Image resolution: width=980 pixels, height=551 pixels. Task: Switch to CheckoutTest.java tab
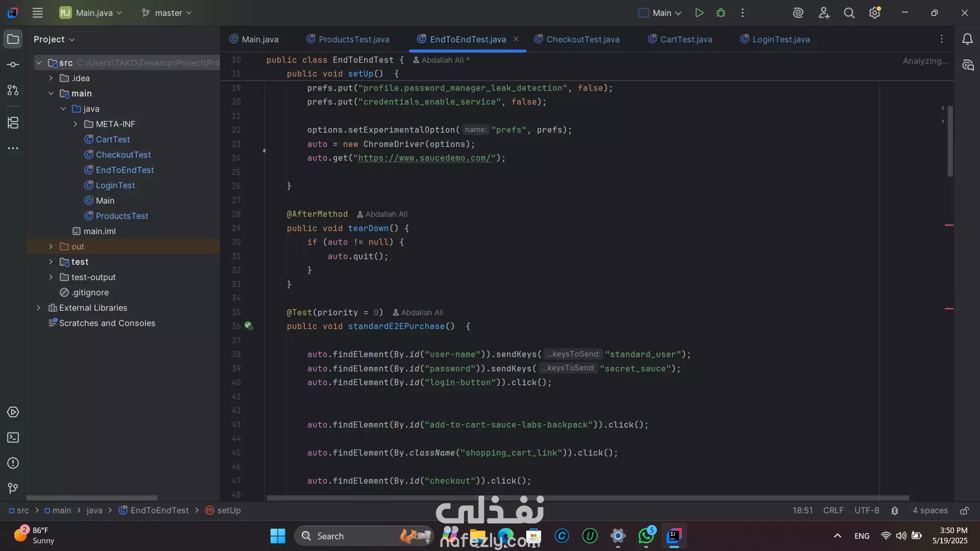pos(577,39)
